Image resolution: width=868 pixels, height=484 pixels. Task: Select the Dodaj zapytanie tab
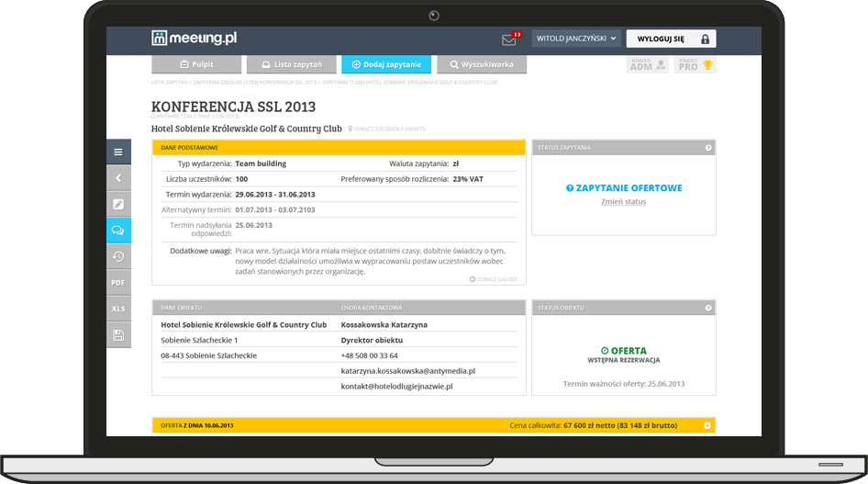coord(386,64)
